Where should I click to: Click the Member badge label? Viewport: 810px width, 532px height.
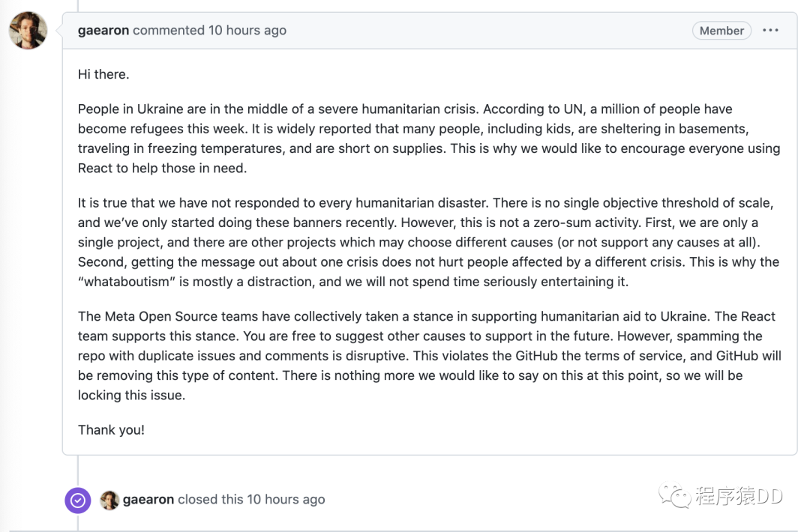pos(721,31)
